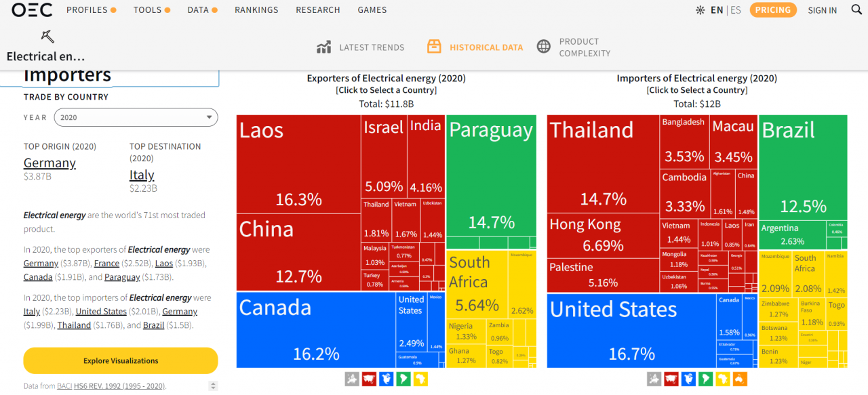This screenshot has height=395, width=868.
Task: Select India 4.16% exporter cell
Action: coord(426,156)
